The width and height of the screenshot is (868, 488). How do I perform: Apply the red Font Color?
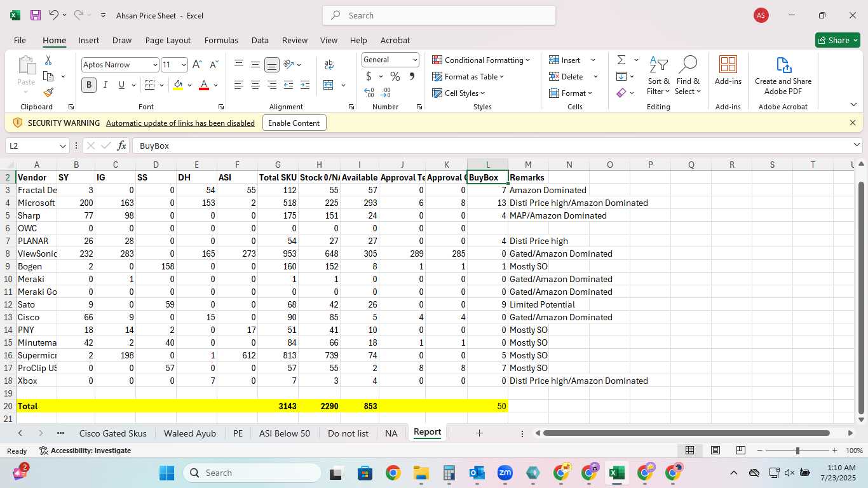204,85
